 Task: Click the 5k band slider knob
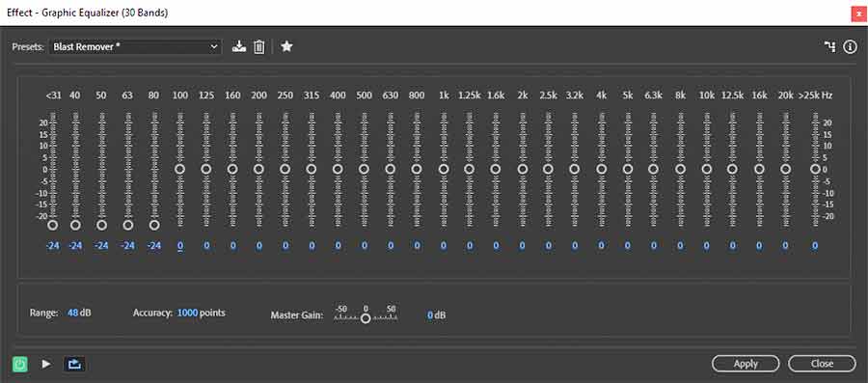(627, 169)
